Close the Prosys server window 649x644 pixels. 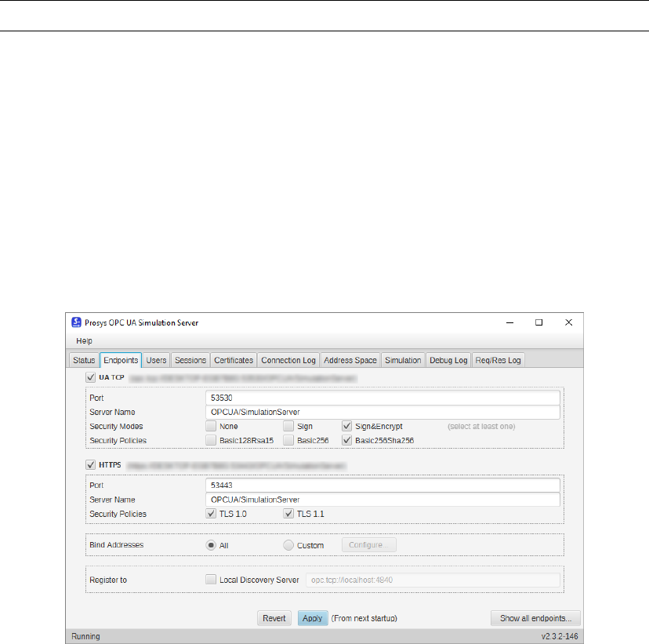point(569,322)
